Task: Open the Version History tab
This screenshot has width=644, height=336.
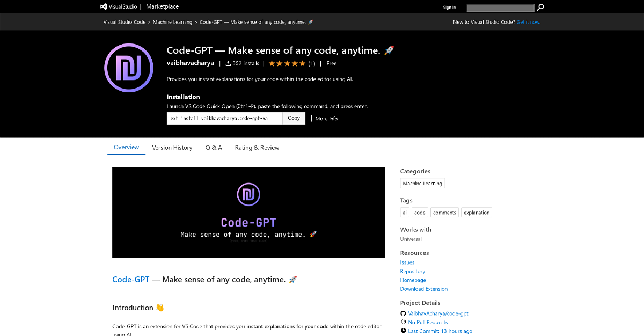Action: coord(172,148)
